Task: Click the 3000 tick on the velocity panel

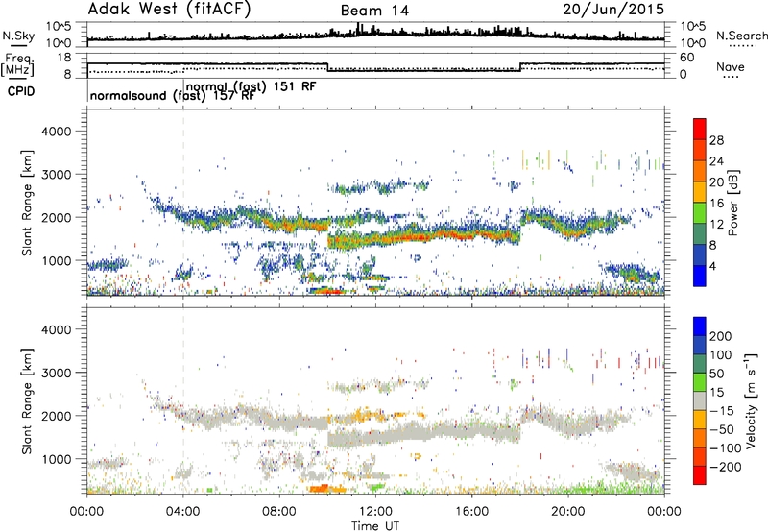Action: coord(56,373)
